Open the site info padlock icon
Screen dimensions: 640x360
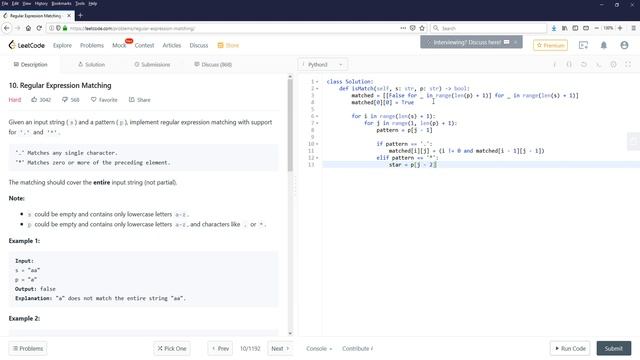pos(64,28)
